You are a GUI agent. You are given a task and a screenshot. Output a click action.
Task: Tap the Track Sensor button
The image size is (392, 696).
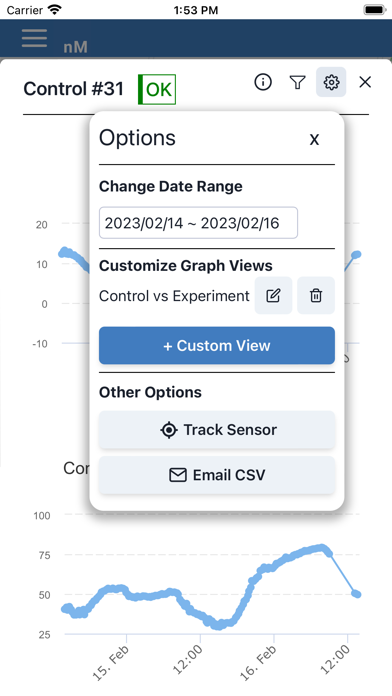tap(217, 430)
